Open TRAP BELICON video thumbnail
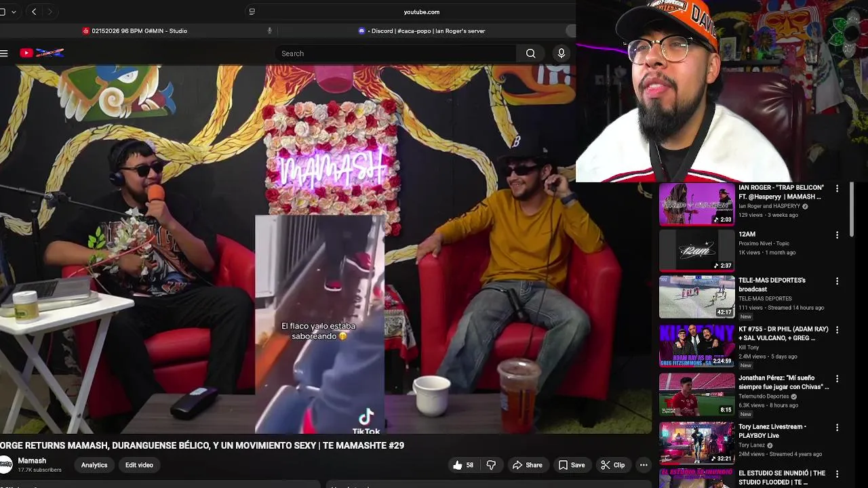Image resolution: width=868 pixels, height=488 pixels. (696, 203)
